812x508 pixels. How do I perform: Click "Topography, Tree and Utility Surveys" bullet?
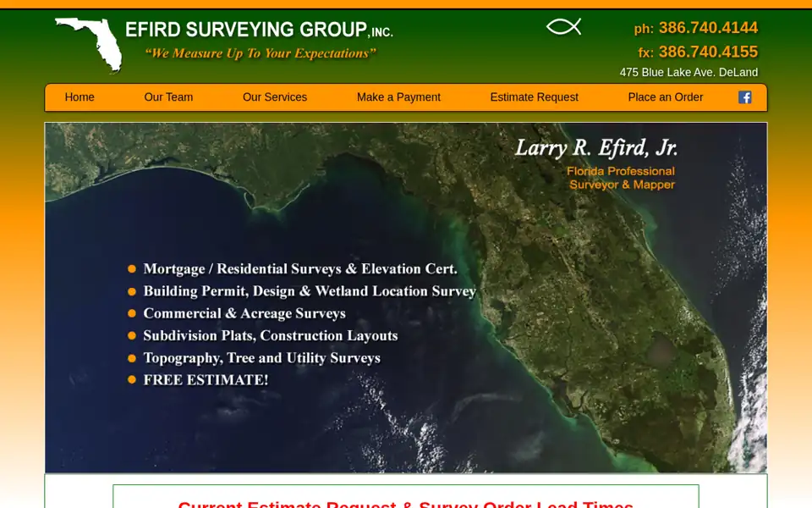261,358
